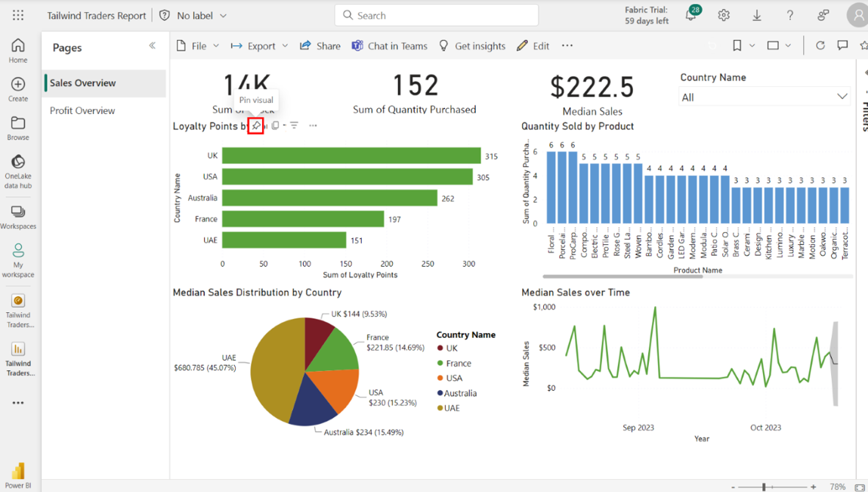Image resolution: width=868 pixels, height=492 pixels.
Task: Expand the Export dropdown
Action: click(260, 45)
